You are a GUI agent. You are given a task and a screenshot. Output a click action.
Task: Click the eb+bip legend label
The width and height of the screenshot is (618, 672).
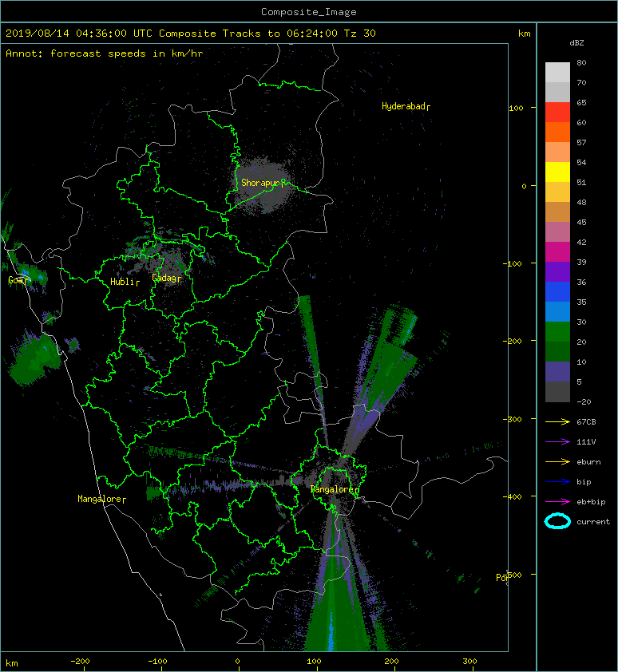tap(591, 502)
